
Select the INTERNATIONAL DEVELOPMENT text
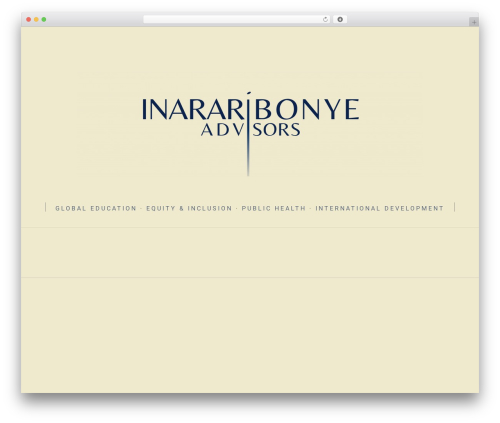click(x=379, y=209)
